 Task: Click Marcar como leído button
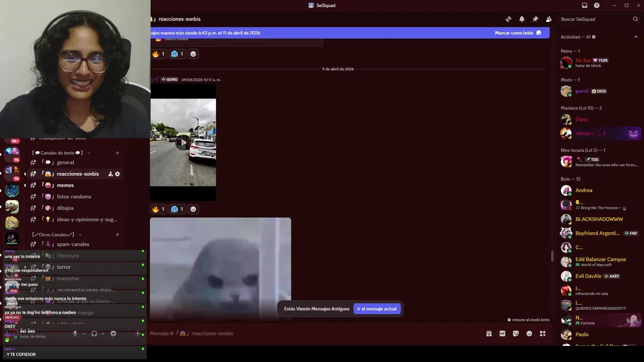tap(518, 33)
